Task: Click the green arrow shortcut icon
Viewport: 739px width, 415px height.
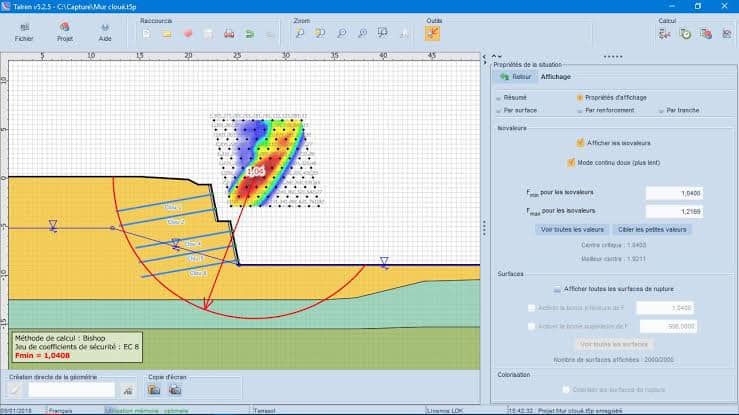Action: point(250,34)
